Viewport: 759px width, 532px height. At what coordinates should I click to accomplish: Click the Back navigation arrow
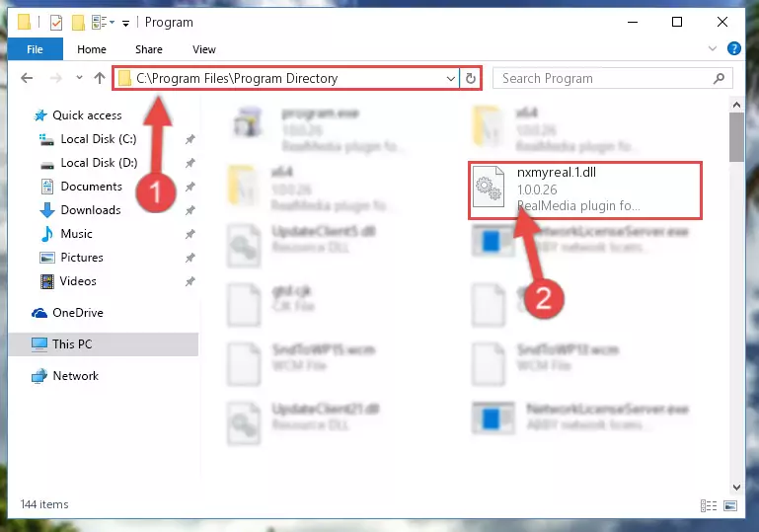tap(27, 78)
